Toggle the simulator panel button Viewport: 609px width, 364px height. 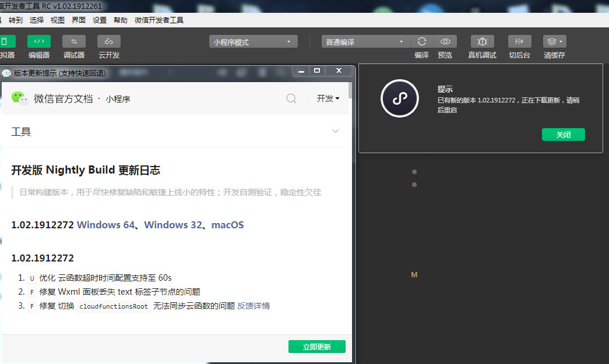[x=7, y=41]
